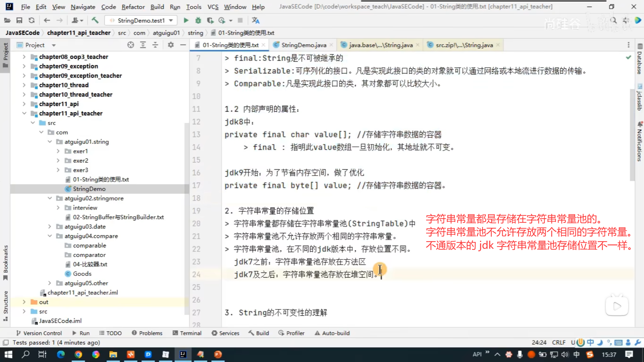Click the green Run button in toolbar

(x=186, y=20)
